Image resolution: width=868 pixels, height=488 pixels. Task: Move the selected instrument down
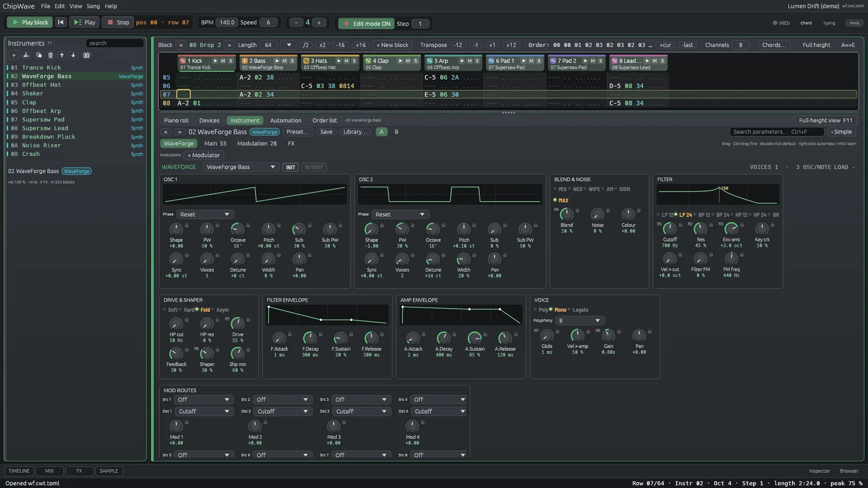point(73,55)
